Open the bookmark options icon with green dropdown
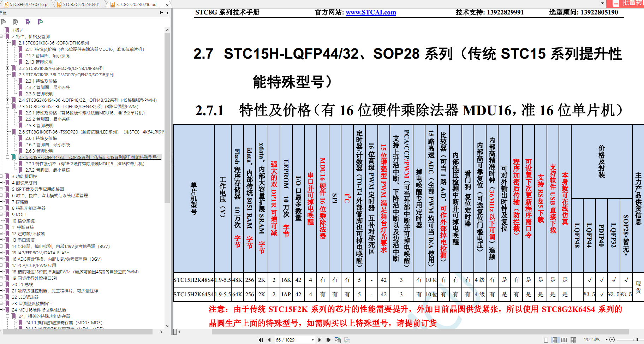This screenshot has height=344, width=644. [40, 22]
